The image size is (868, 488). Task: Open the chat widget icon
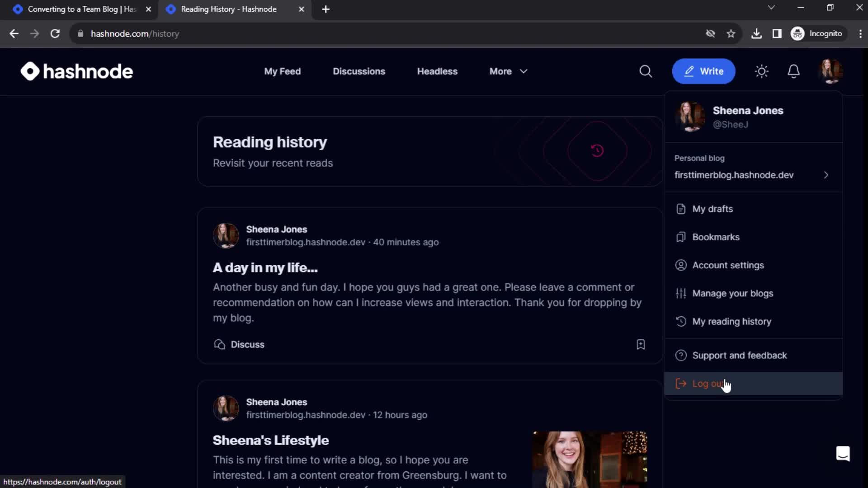coord(843,454)
